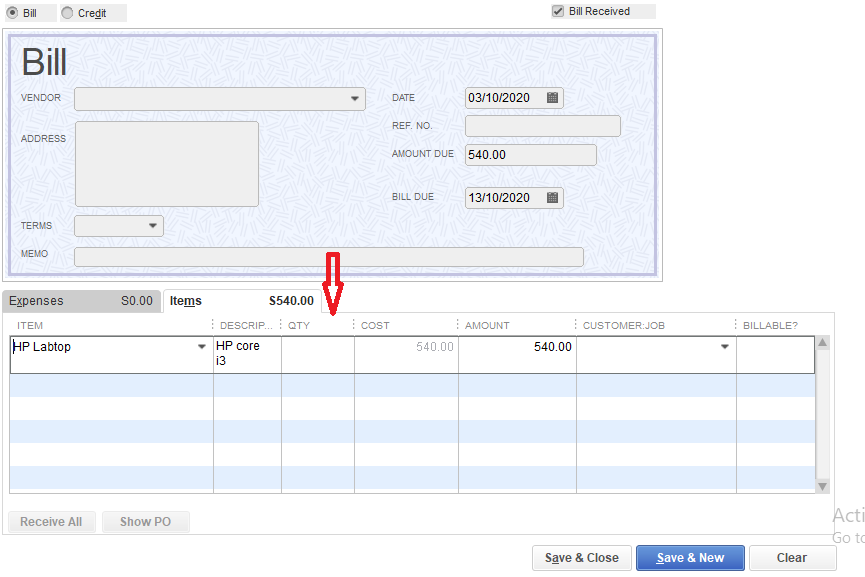Select the Bill radio button
Image resolution: width=865 pixels, height=577 pixels.
[x=13, y=13]
